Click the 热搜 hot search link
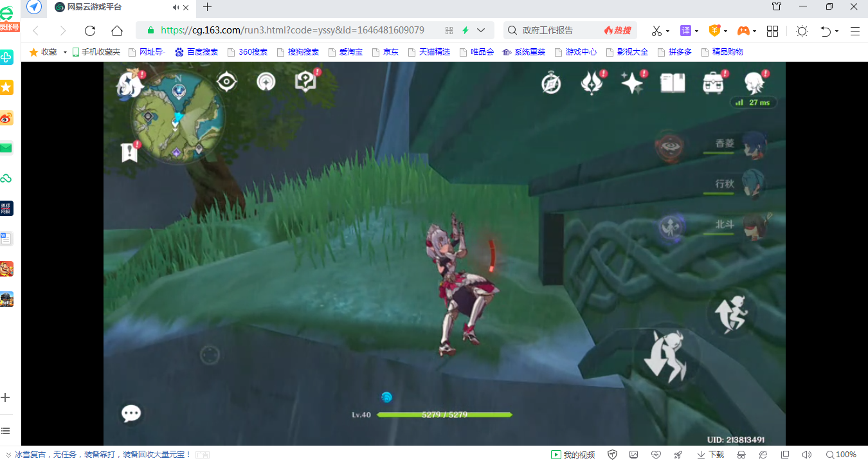This screenshot has height=463, width=868. tap(618, 30)
